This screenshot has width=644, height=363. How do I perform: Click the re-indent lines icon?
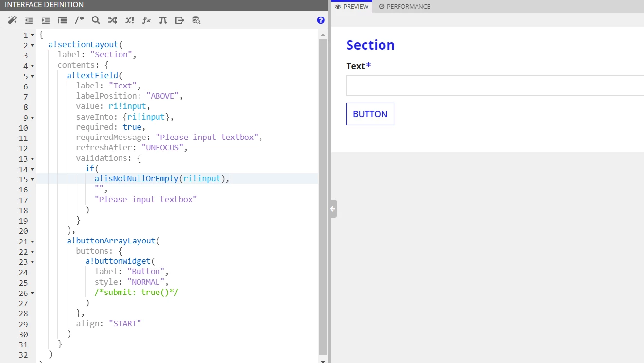click(62, 20)
